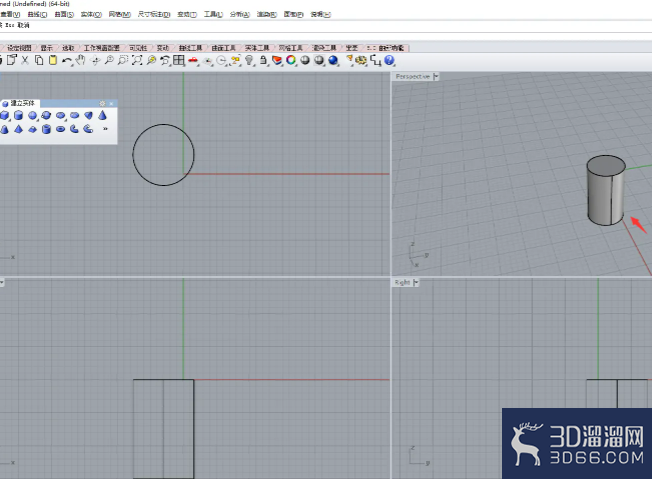Switch to the 可见性 toolbar tab
652x479 pixels.
pos(138,48)
